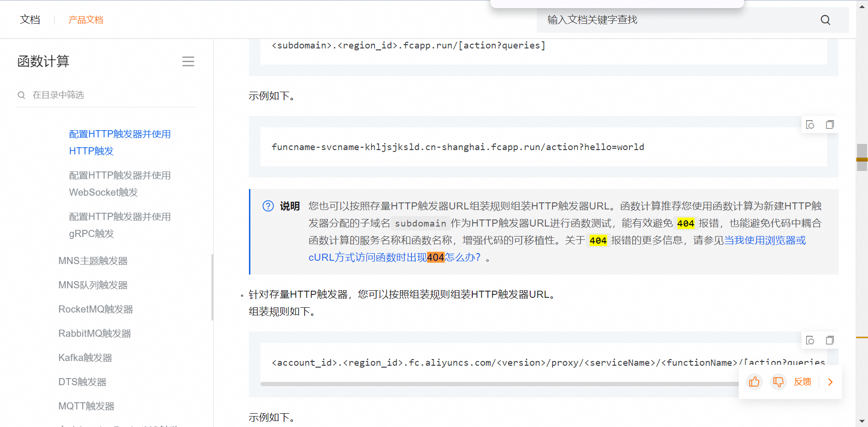Viewport: 868px width, 427px height.
Task: Open MNS队列触发器 in sidebar
Action: tap(93, 285)
